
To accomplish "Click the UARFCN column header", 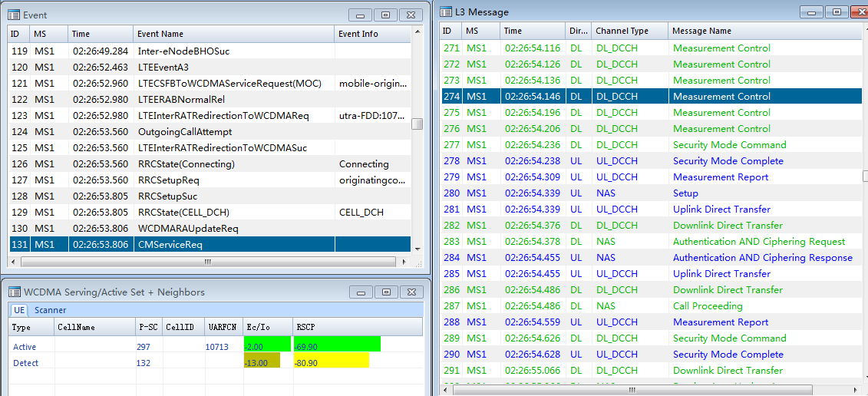I will (x=223, y=327).
